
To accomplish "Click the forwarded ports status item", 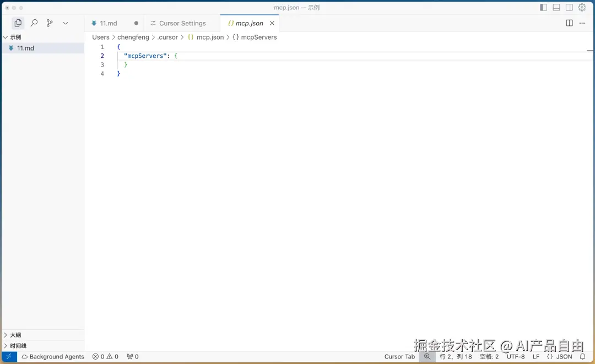I will point(133,357).
